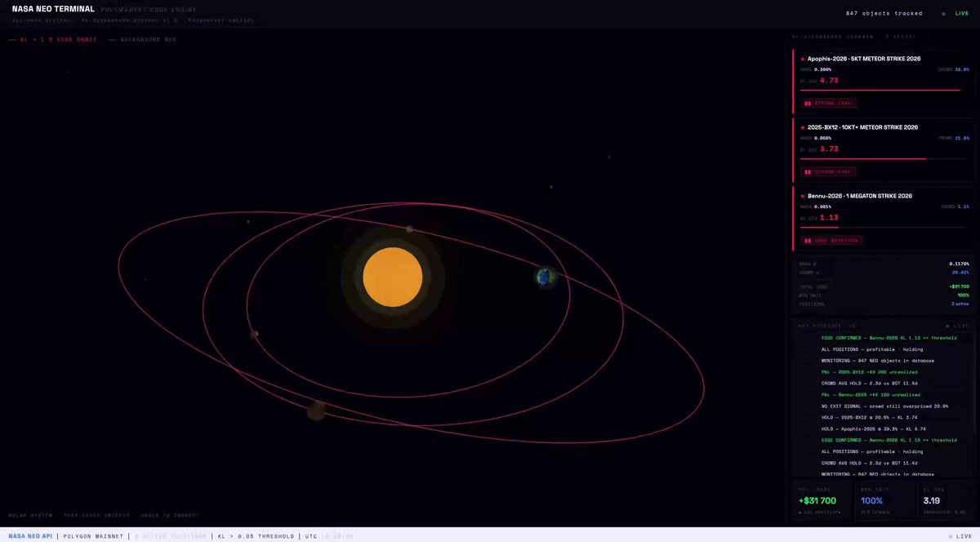
Task: Click the EDGE DETECTED badge under Bennu-2026
Action: tap(831, 241)
